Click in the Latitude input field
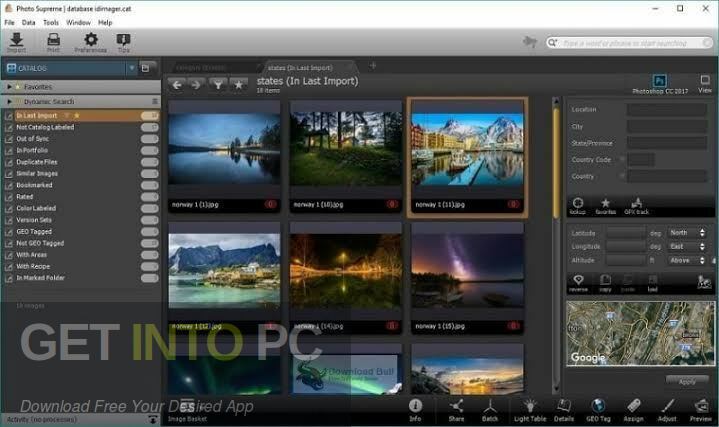719x427 pixels. (x=626, y=233)
